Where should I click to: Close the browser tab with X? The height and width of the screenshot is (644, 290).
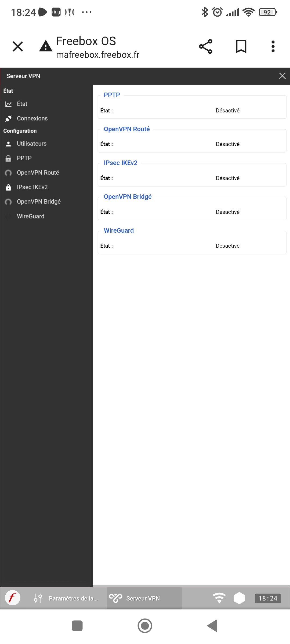[x=18, y=46]
